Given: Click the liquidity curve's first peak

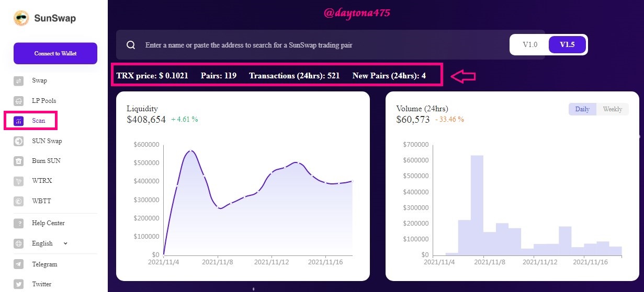Looking at the screenshot, I should click(191, 150).
